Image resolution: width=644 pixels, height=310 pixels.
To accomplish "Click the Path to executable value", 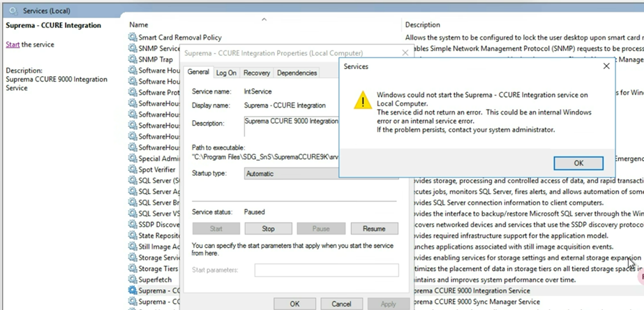I will pos(265,157).
